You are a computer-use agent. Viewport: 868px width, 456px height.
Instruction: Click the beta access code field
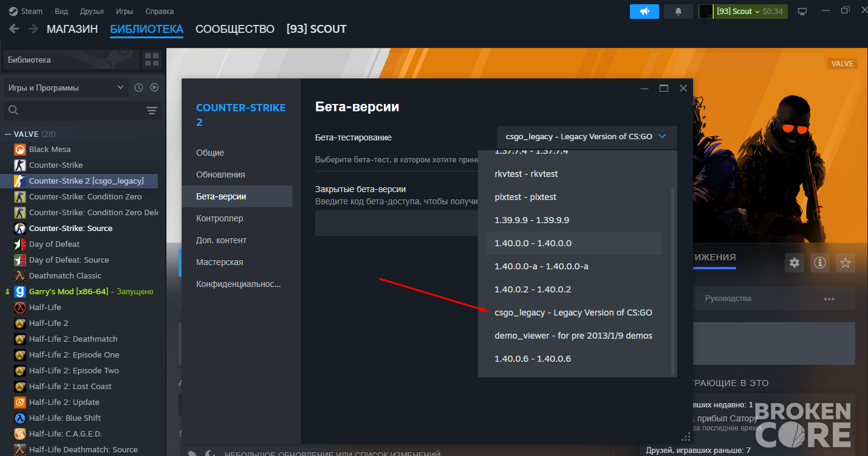(x=397, y=223)
